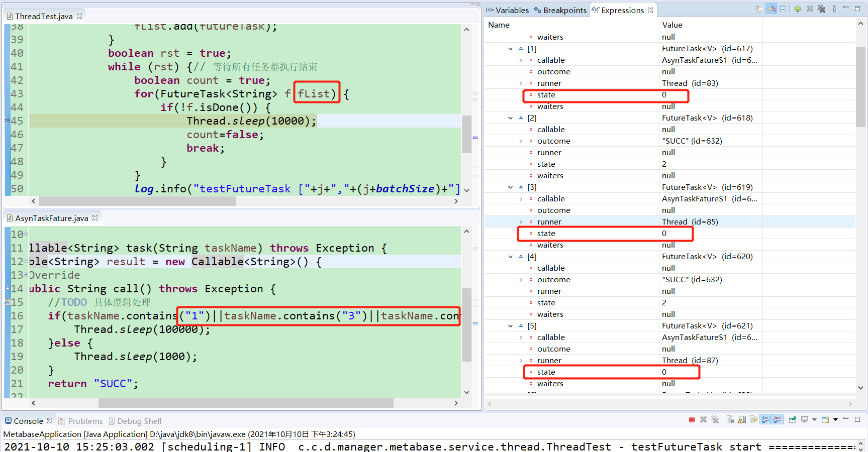Viewport: 868px width, 452px height.
Task: Open the Open Console dropdown arrow
Action: click(835, 420)
